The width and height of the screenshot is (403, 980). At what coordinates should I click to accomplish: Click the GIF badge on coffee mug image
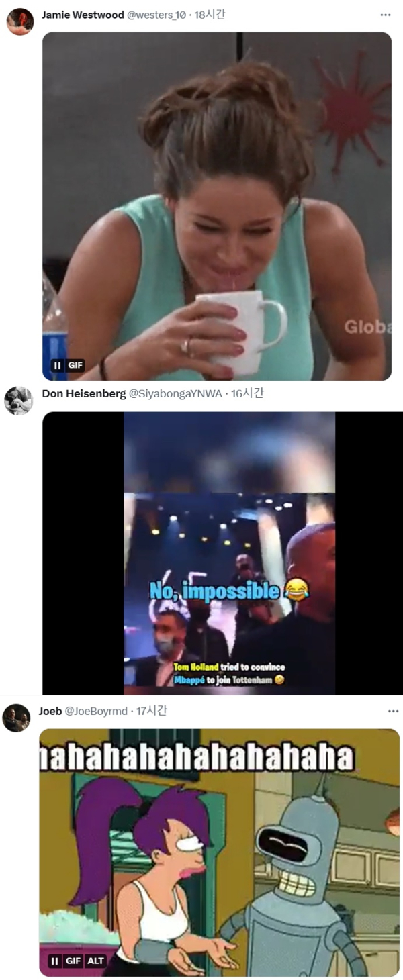(x=75, y=366)
